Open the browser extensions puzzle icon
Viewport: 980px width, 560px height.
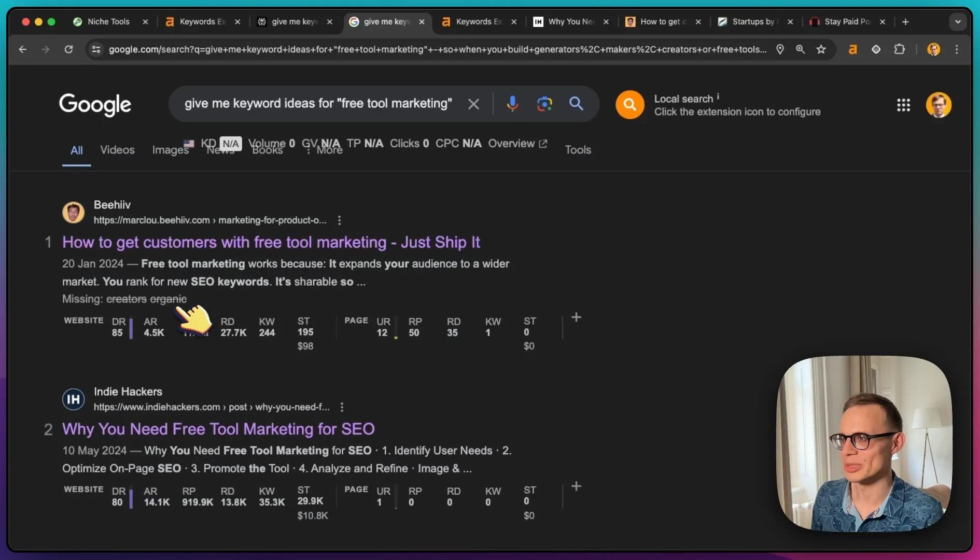point(900,49)
